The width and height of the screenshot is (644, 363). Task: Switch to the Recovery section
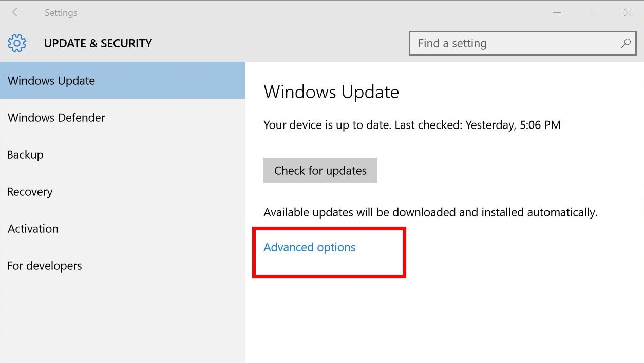click(122, 191)
